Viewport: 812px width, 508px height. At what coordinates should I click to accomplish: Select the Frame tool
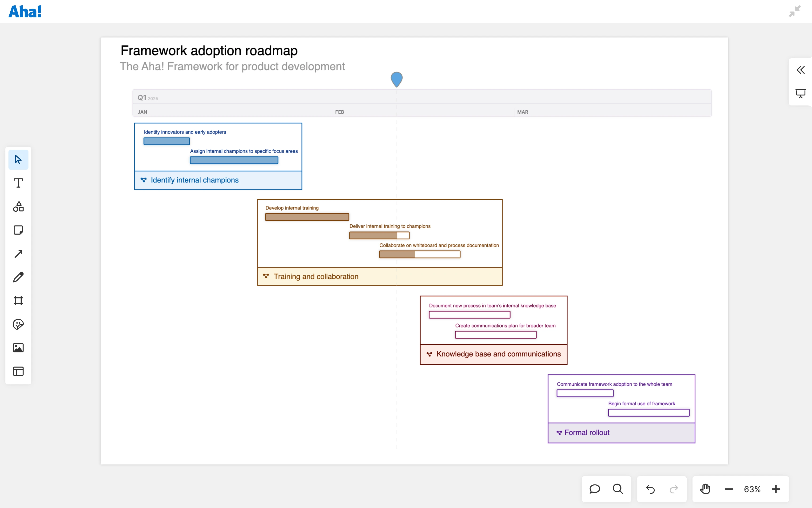point(18,300)
